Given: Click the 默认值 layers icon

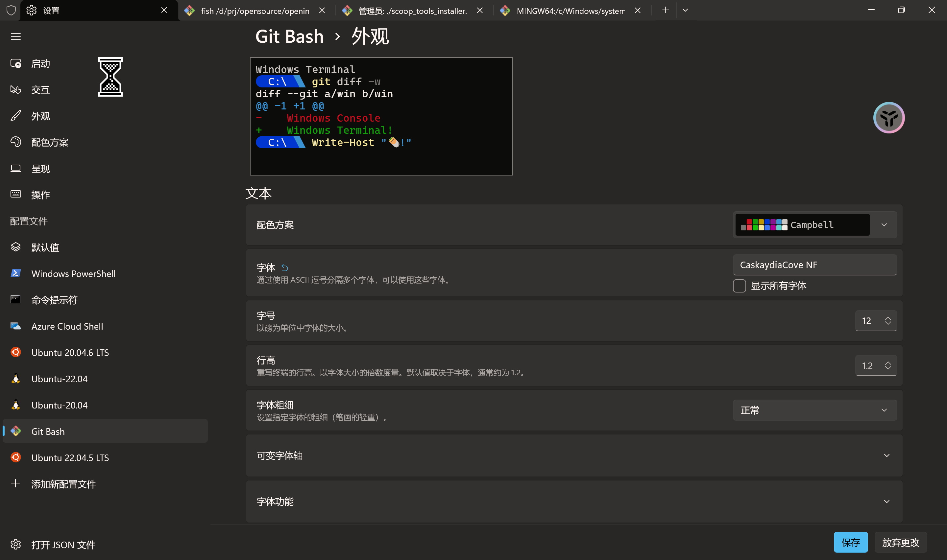Looking at the screenshot, I should pos(15,247).
